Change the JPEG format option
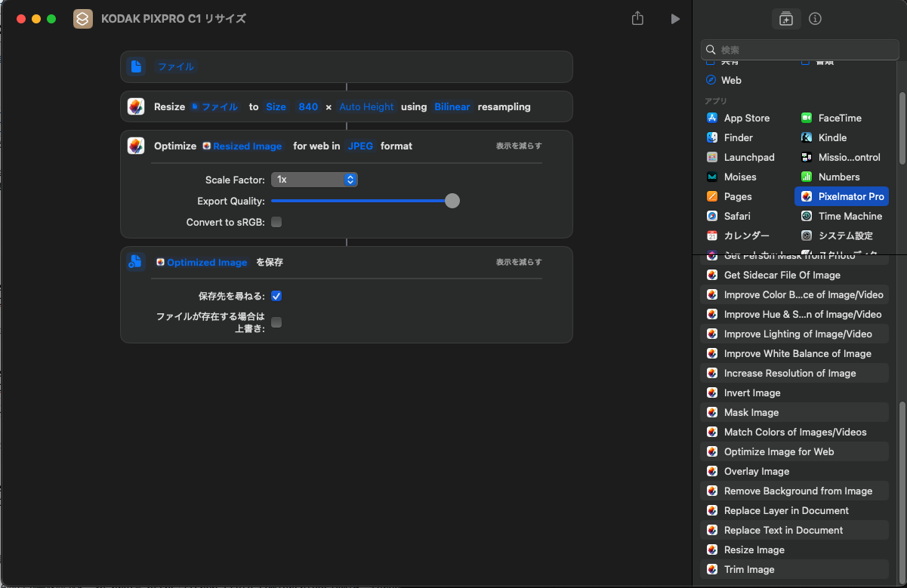 360,146
